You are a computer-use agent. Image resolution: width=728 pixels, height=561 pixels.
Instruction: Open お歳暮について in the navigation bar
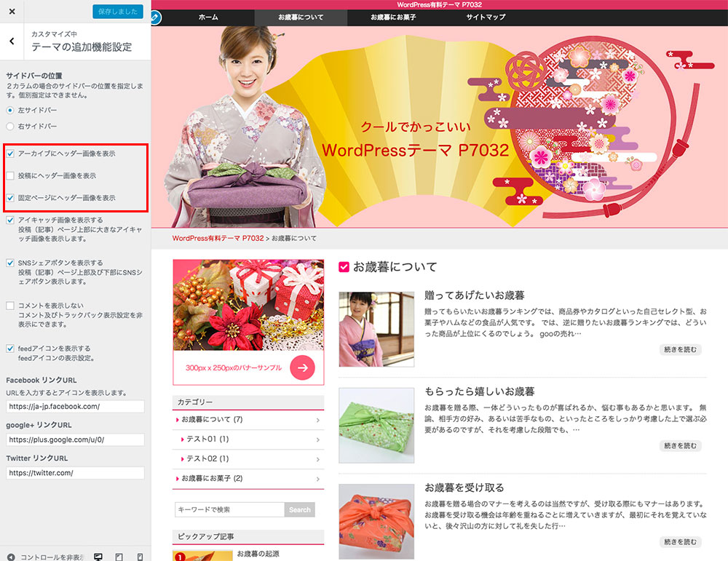click(x=301, y=17)
